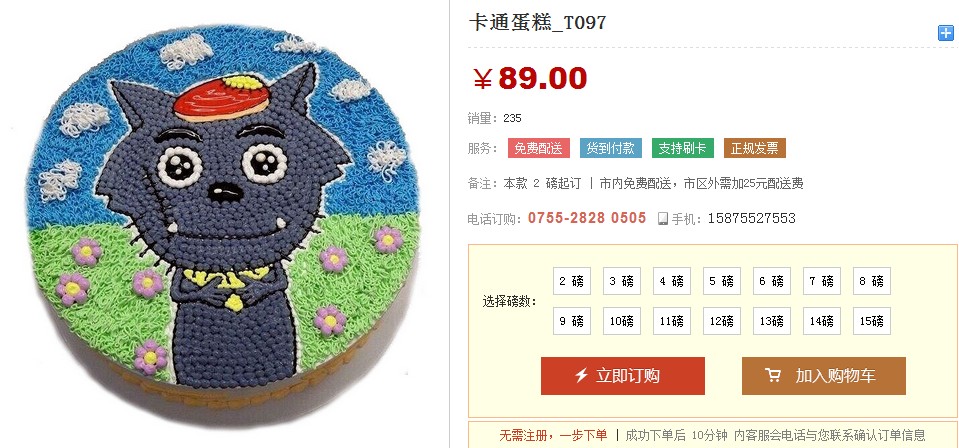The height and width of the screenshot is (448, 959).
Task: Click the lightning icon on the order button
Action: point(581,375)
